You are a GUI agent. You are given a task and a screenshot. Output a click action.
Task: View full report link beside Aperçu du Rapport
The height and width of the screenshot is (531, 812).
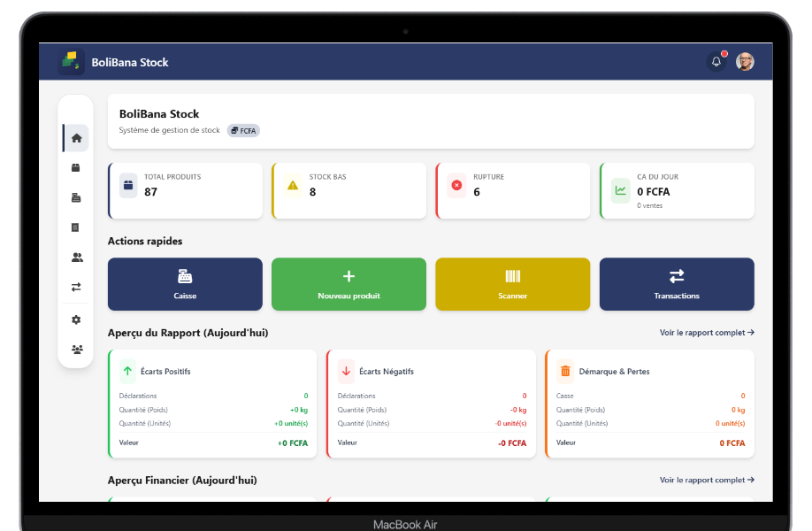706,333
